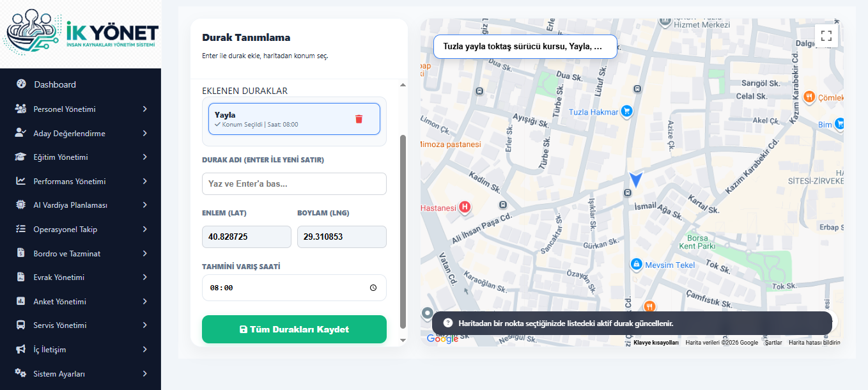Screen dimensions: 868x390
Task: Click the Performans Yönetimi chart icon
Action: point(21,181)
